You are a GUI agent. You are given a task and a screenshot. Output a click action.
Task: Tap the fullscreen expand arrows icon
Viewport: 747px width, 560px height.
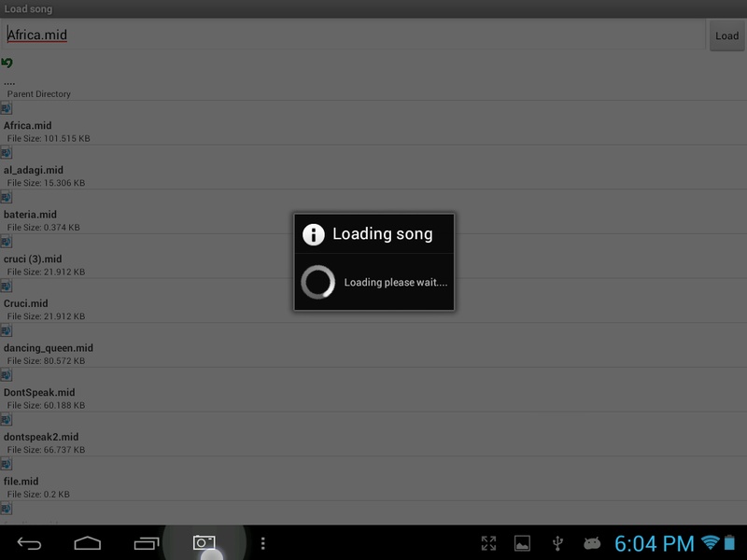click(x=488, y=543)
